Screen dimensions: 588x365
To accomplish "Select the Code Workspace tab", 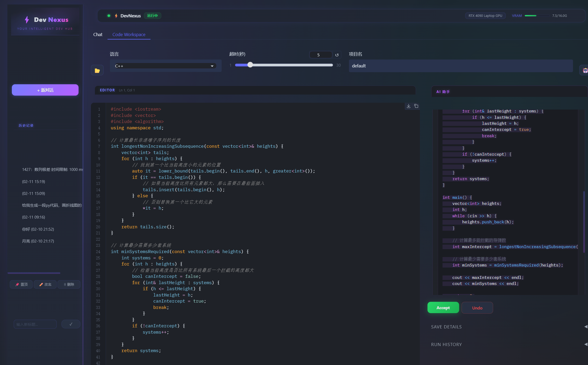I will (129, 34).
